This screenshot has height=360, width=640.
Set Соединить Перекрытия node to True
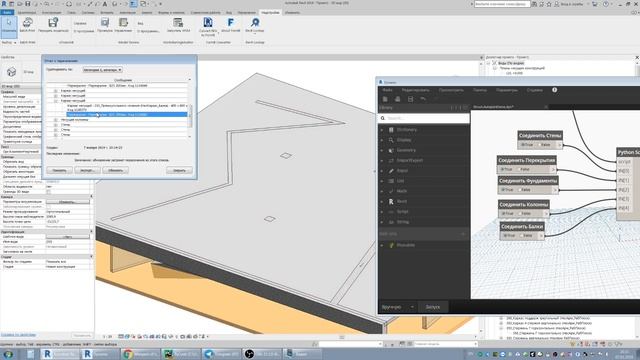click(506, 169)
